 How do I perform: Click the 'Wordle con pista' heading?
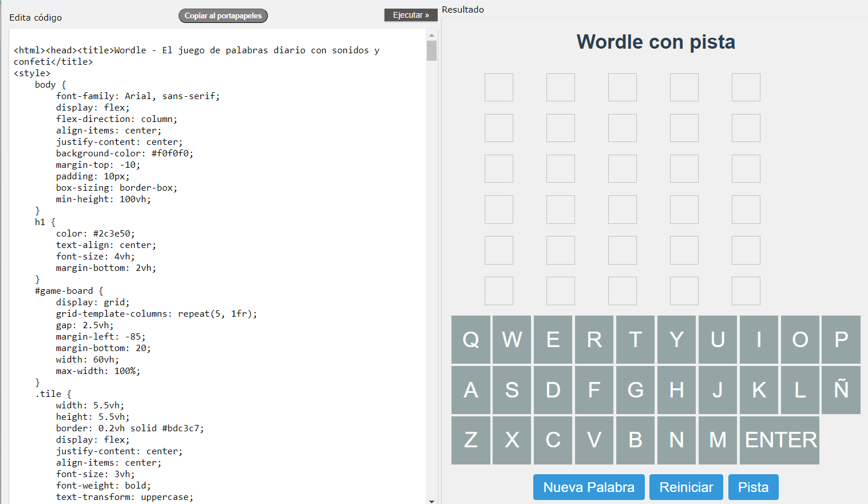[656, 42]
